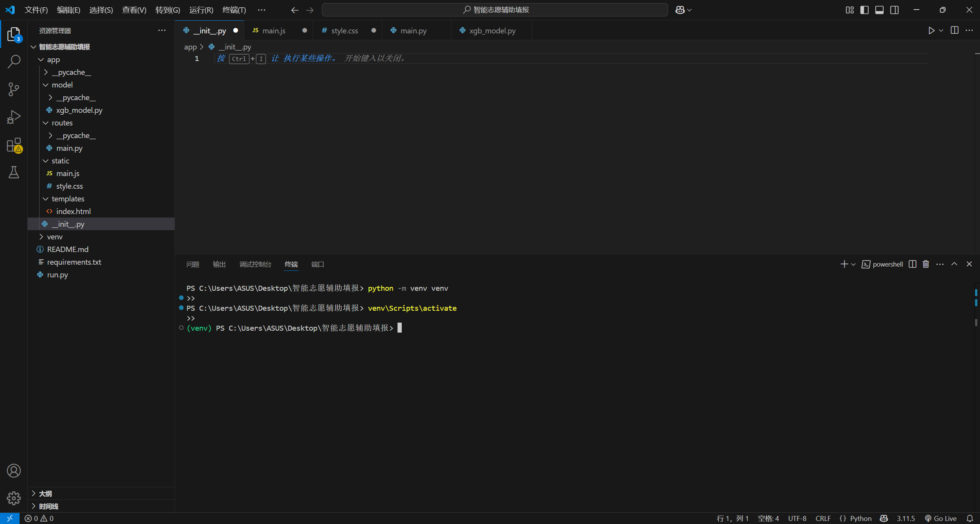Toggle the primary sidebar visibility
This screenshot has width=980, height=524.
tap(865, 10)
